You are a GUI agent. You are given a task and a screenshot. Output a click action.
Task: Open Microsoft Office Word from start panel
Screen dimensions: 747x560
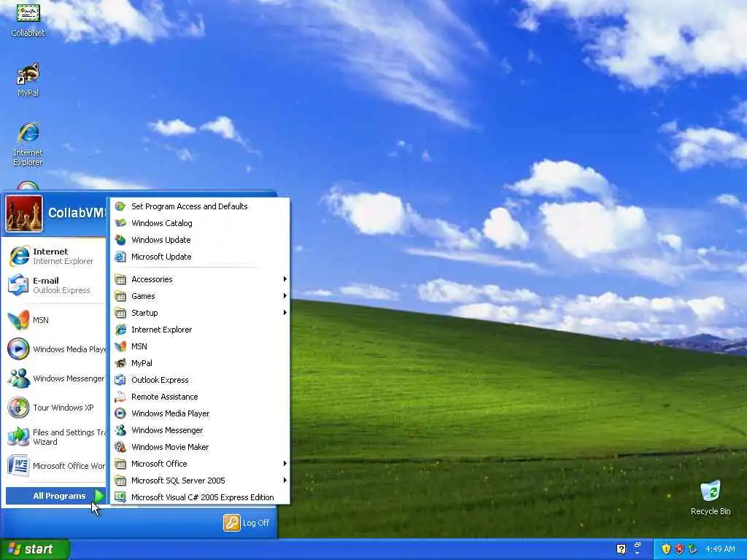click(55, 466)
